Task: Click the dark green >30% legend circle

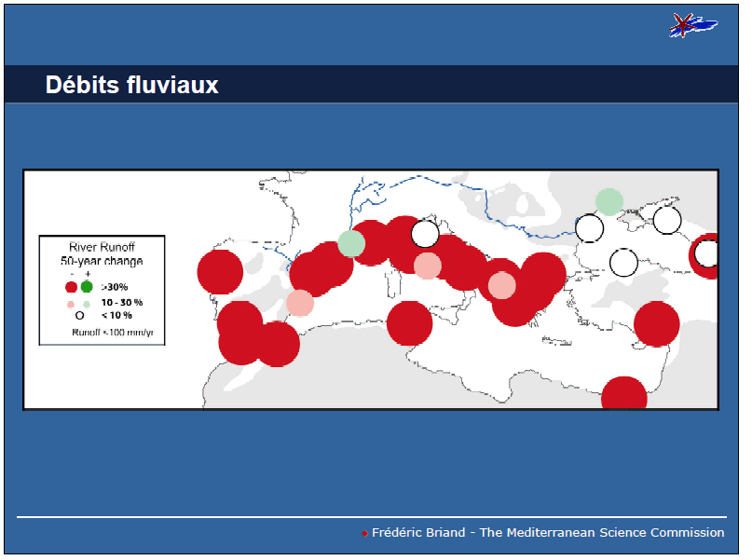Action: (x=87, y=286)
